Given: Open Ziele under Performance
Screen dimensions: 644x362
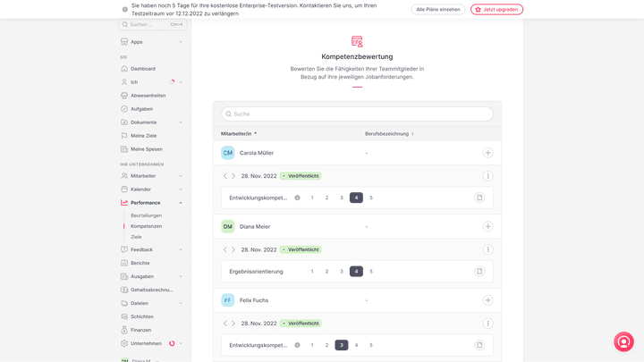Looking at the screenshot, I should [136, 237].
